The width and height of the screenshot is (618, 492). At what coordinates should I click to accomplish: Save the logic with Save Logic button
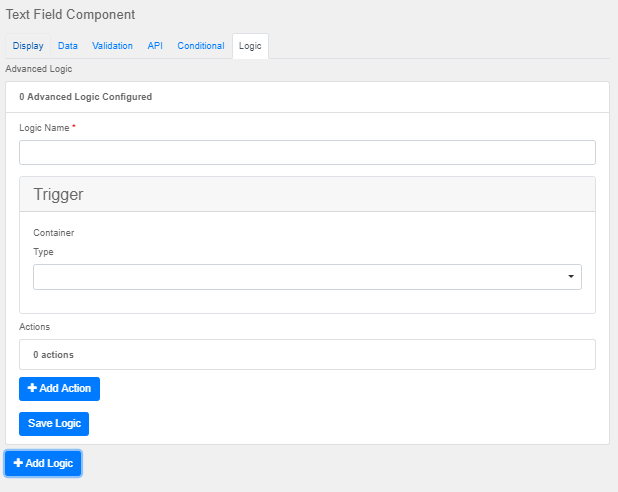click(x=54, y=424)
